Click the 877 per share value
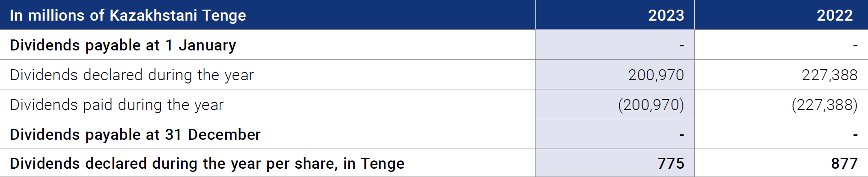The height and width of the screenshot is (177, 868). pos(844,163)
